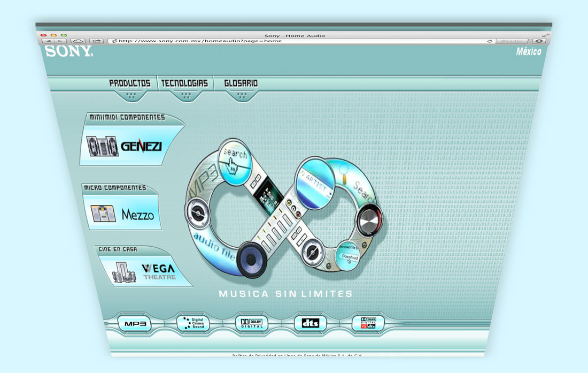Reload the page with the refresh icon
The image size is (588, 373).
[x=489, y=41]
